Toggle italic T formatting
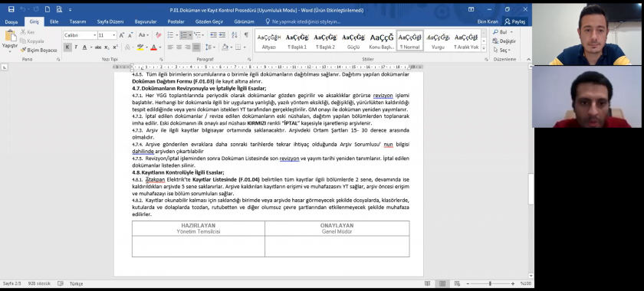Viewport: 644px width, 291px height. tap(76, 47)
